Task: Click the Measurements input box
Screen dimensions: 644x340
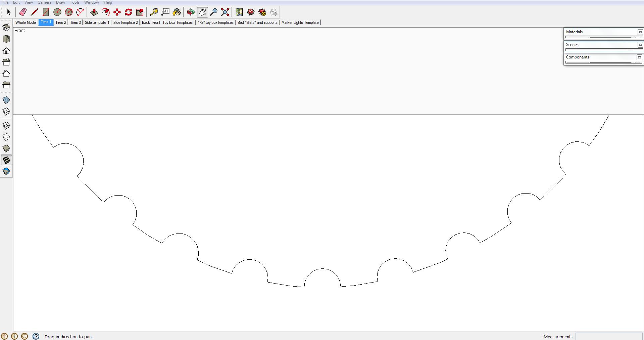Action: [609, 337]
